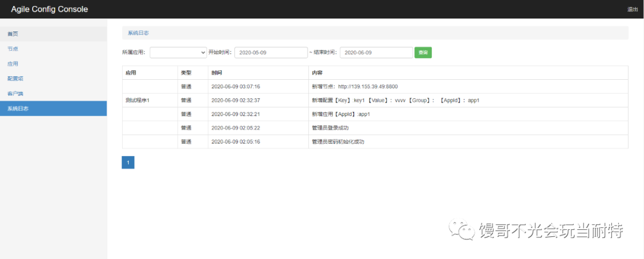This screenshot has height=259, width=644.
Task: Select timestamp 2020-06-09 02:05:16
Action: point(236,142)
